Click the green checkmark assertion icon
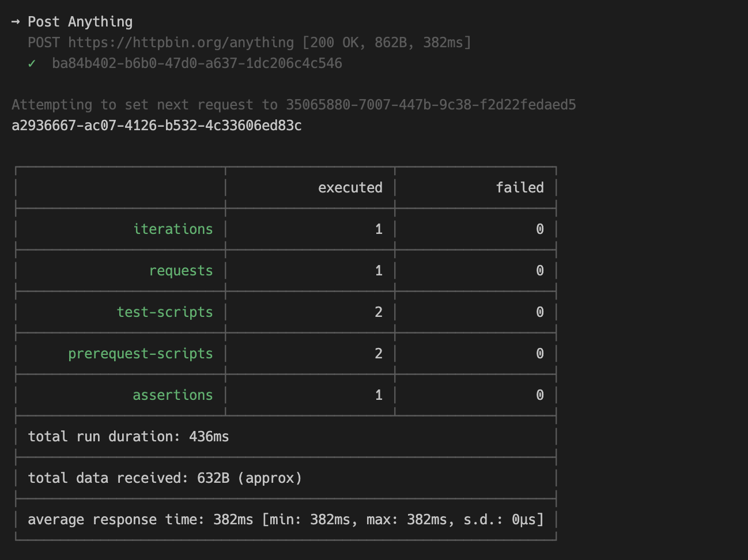The image size is (748, 560). click(32, 63)
